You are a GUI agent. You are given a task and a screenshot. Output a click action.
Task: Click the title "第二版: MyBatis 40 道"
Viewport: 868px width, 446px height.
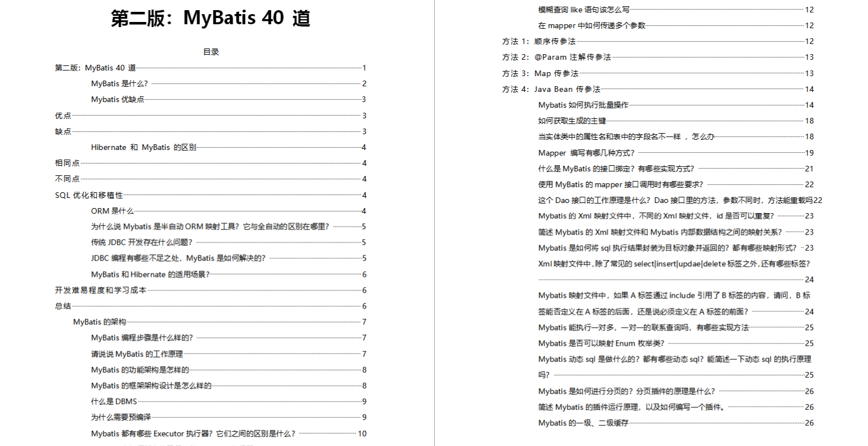tap(211, 17)
